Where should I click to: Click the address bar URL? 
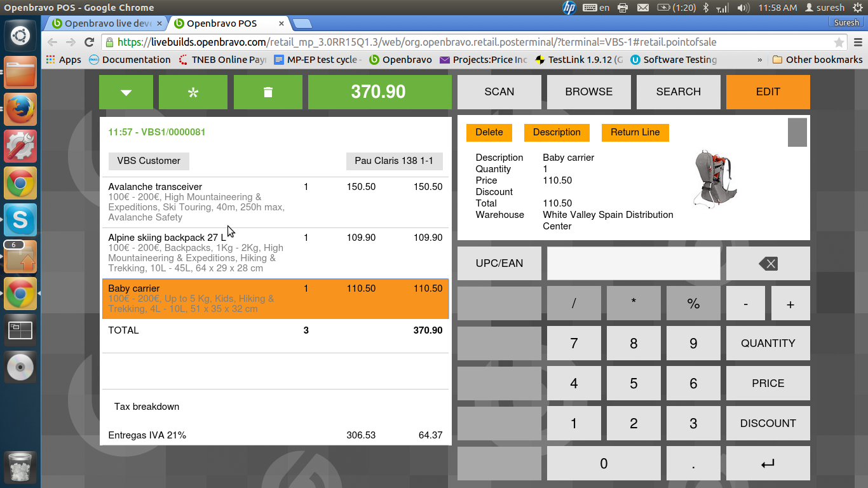417,43
